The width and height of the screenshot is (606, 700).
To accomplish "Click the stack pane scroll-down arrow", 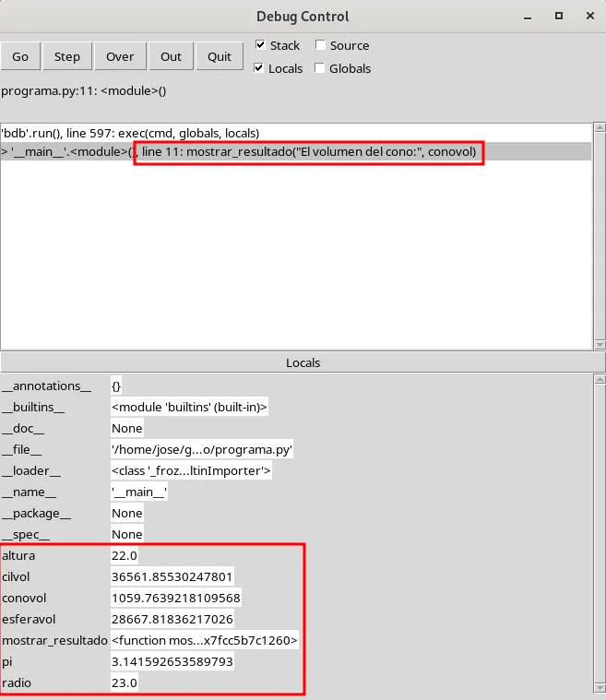I will [600, 345].
